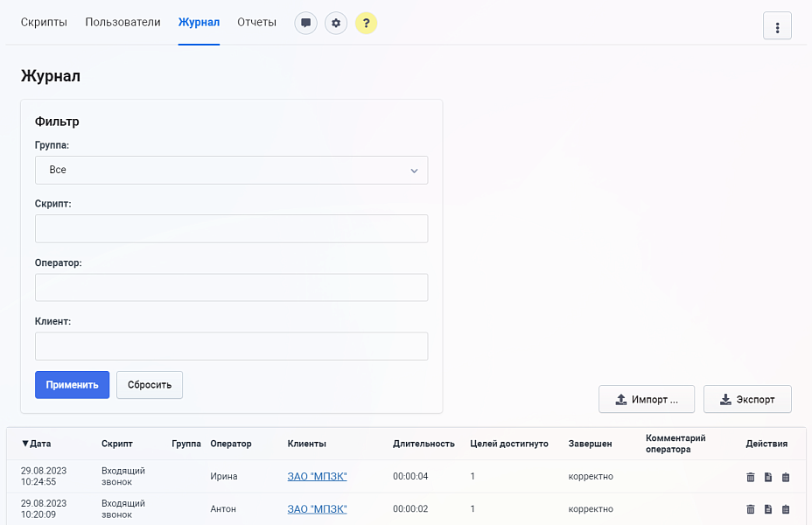Click the yellow help question mark icon
The height and width of the screenshot is (525, 812).
(x=367, y=23)
